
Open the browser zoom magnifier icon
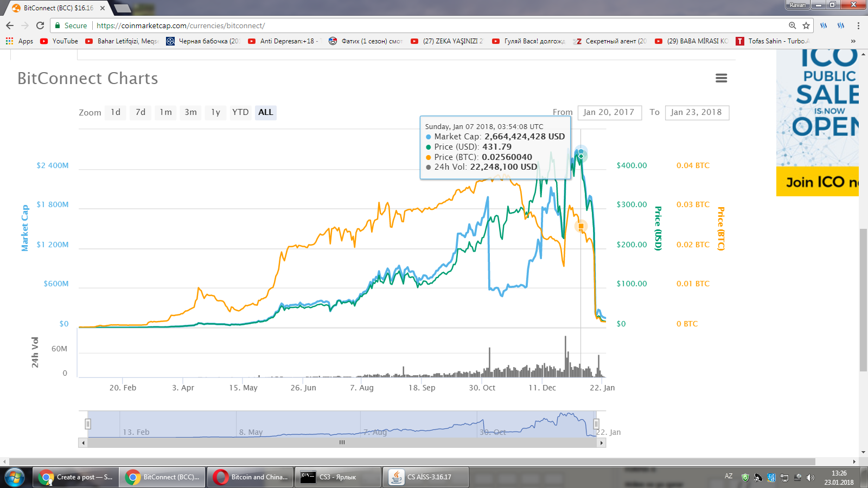(793, 25)
